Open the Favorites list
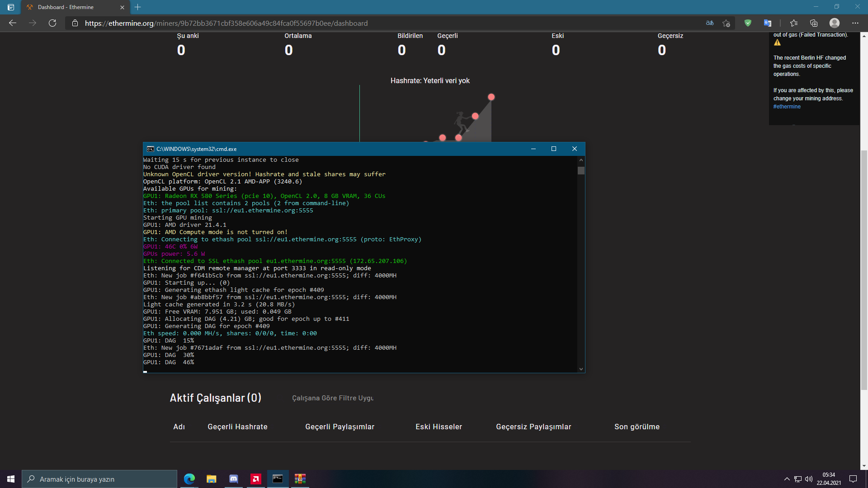Screen dimensions: 868x488 coord(794,23)
